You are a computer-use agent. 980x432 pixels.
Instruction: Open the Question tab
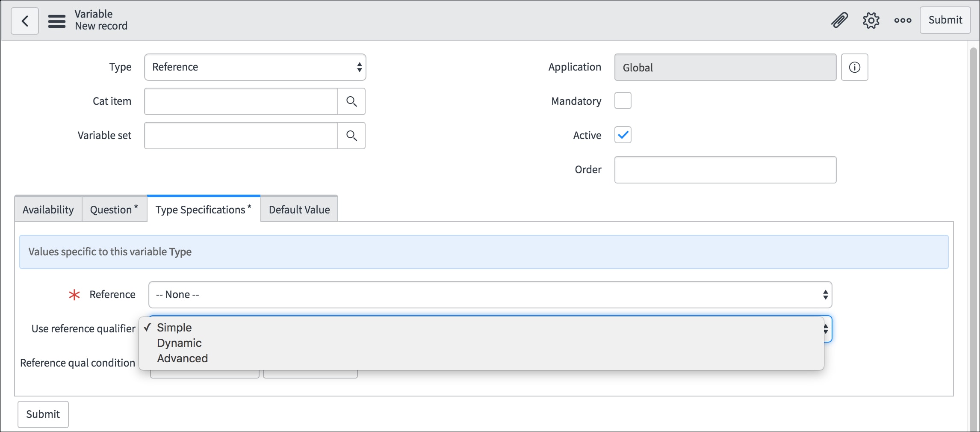click(112, 209)
